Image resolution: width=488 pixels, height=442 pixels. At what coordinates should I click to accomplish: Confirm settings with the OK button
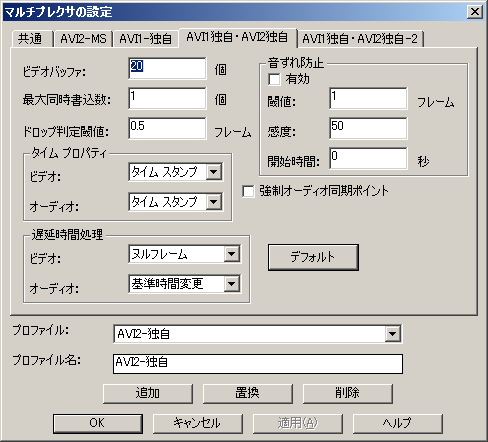pyautogui.click(x=98, y=423)
